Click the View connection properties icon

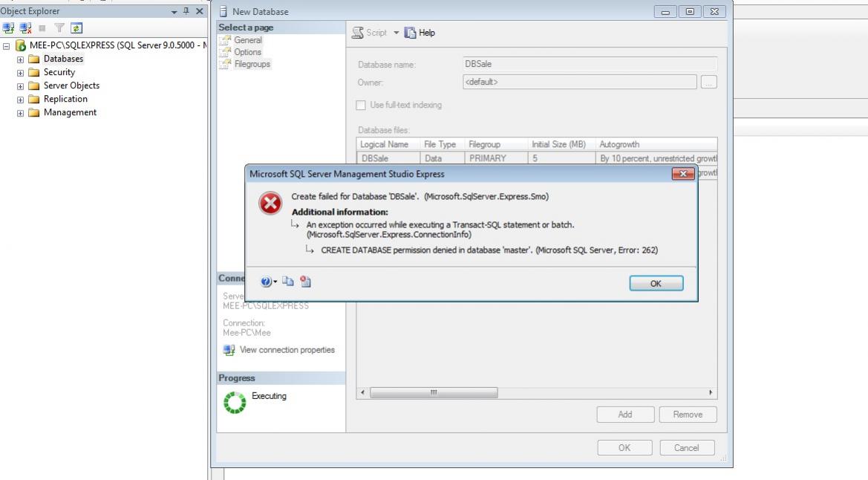click(229, 350)
